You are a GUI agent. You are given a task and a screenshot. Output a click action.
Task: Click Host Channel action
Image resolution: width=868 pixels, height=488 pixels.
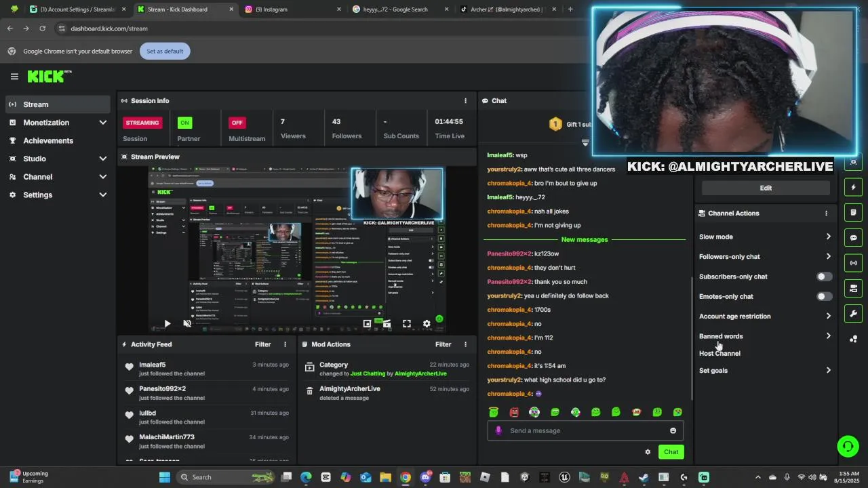719,353
